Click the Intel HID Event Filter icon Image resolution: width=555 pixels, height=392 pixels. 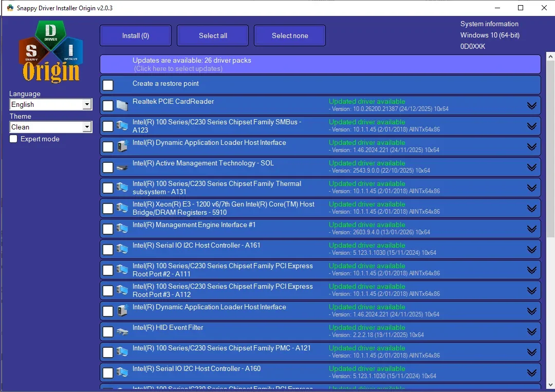pyautogui.click(x=122, y=331)
